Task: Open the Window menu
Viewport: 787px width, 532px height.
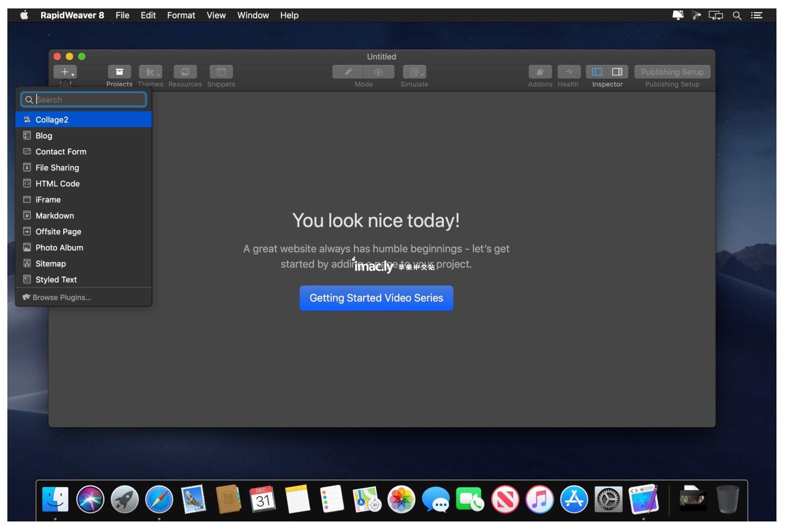Action: (x=253, y=15)
